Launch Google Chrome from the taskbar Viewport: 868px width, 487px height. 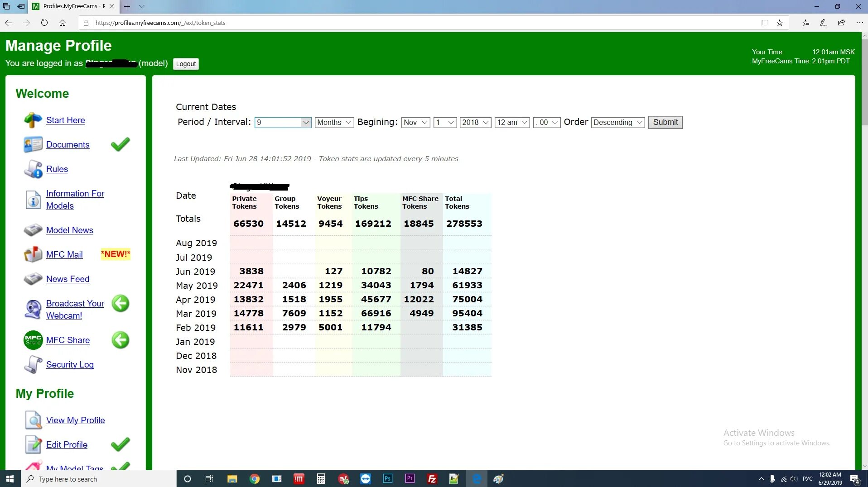(x=255, y=479)
